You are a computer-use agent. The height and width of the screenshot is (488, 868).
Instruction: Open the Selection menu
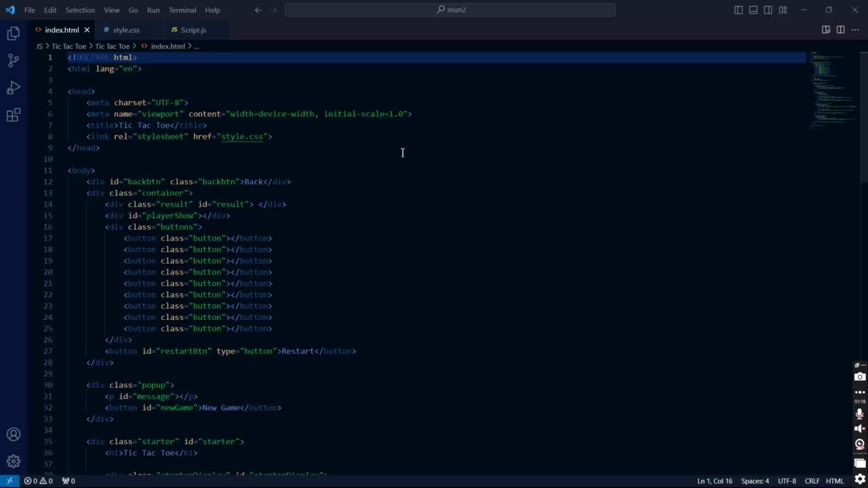[x=80, y=10]
